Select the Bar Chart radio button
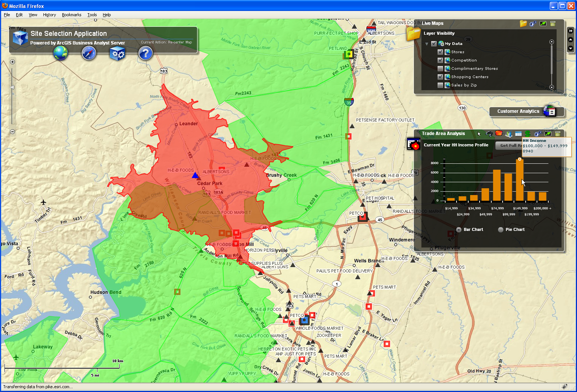The height and width of the screenshot is (392, 577). (459, 230)
